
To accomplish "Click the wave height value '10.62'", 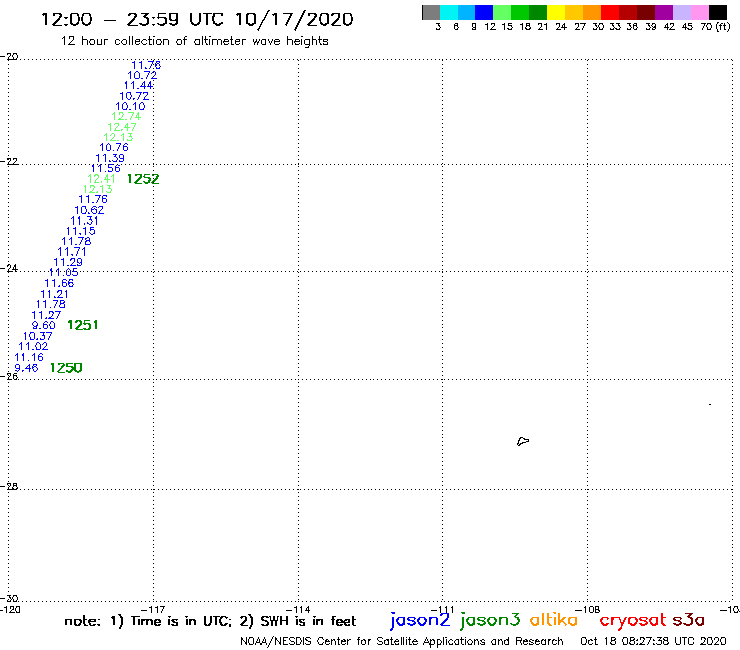I will [x=89, y=210].
